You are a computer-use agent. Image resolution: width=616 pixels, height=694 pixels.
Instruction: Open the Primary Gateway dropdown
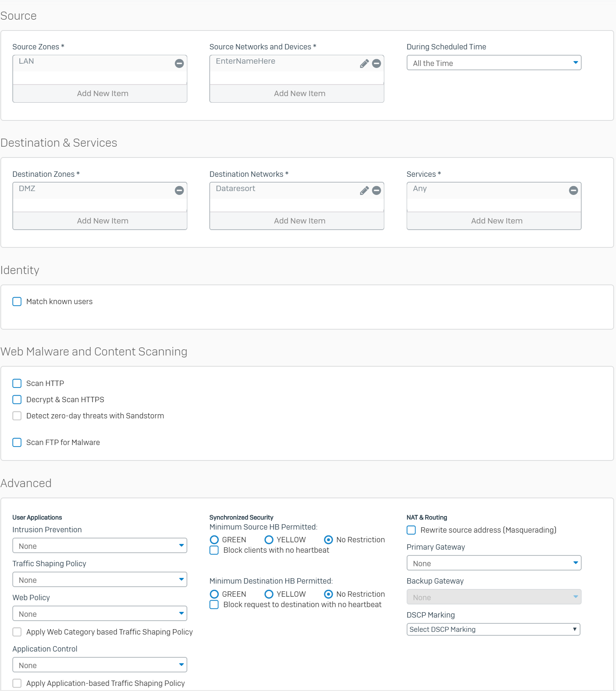point(494,563)
